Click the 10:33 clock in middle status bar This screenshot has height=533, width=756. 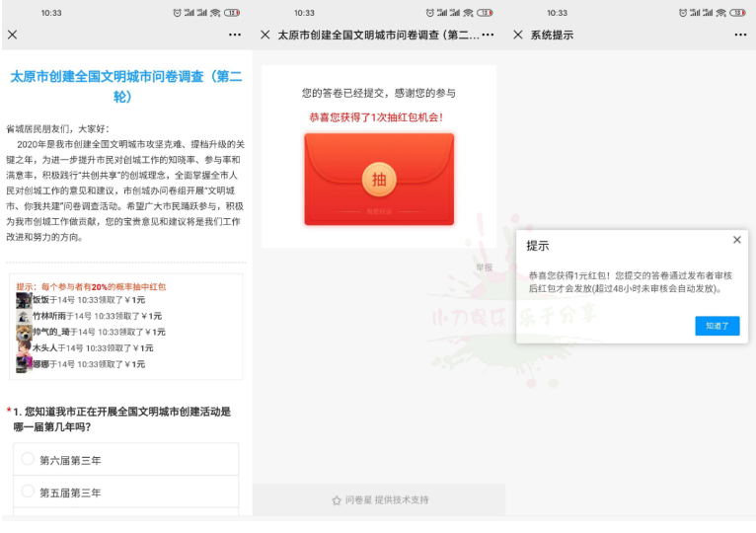[304, 13]
